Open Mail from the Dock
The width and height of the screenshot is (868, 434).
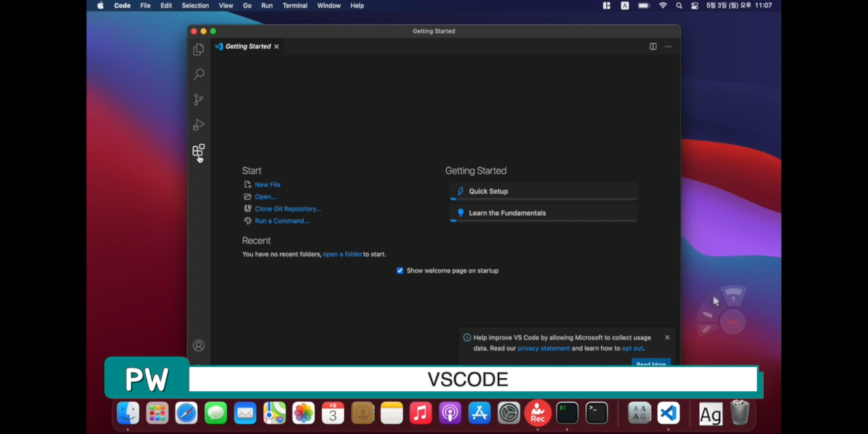coord(245,413)
